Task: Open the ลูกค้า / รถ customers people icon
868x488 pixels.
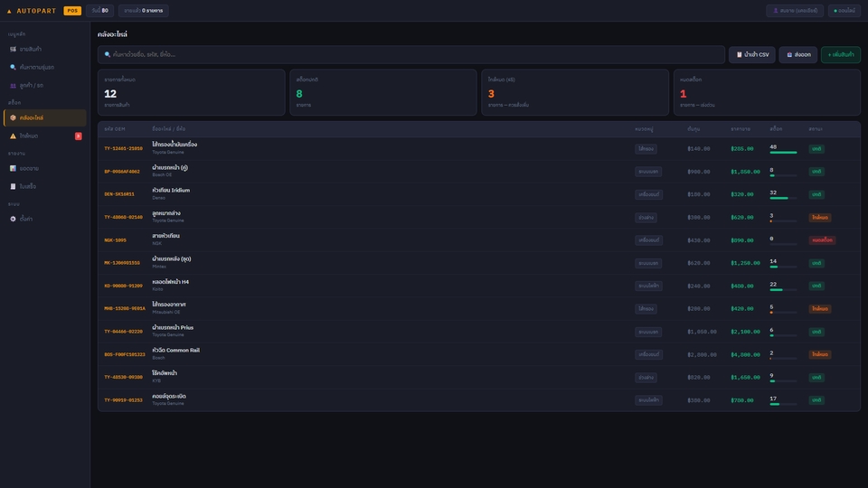Action: 13,85
